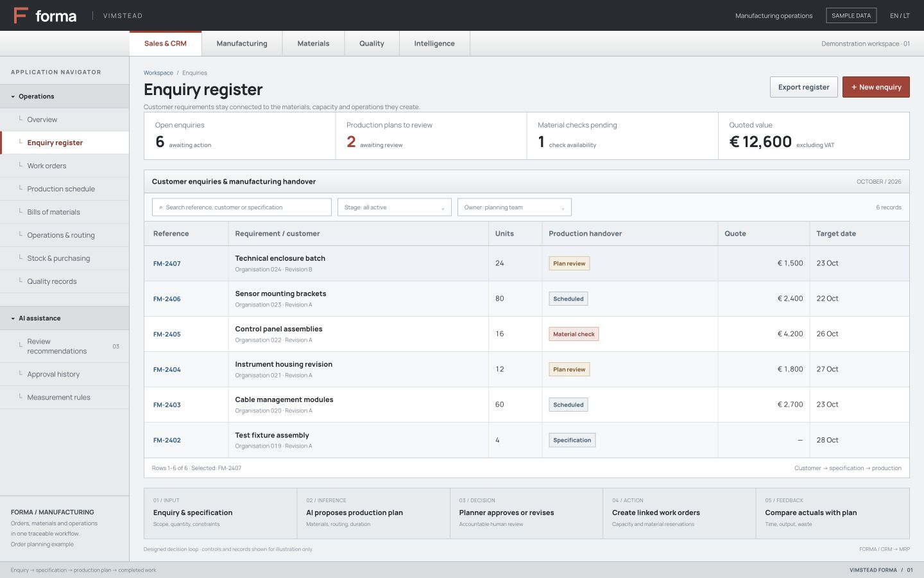924x578 pixels.
Task: Create a New enquiry
Action: click(x=876, y=87)
